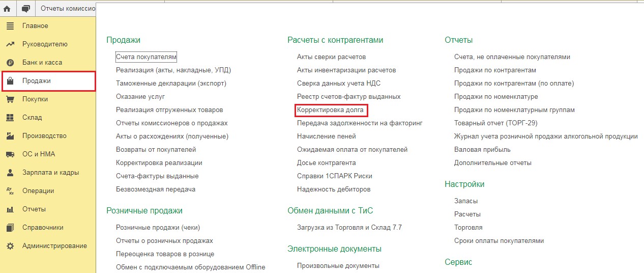The width and height of the screenshot is (644, 273).
Task: Click the ruble coin icon for Банк и касса
Action: (x=10, y=63)
